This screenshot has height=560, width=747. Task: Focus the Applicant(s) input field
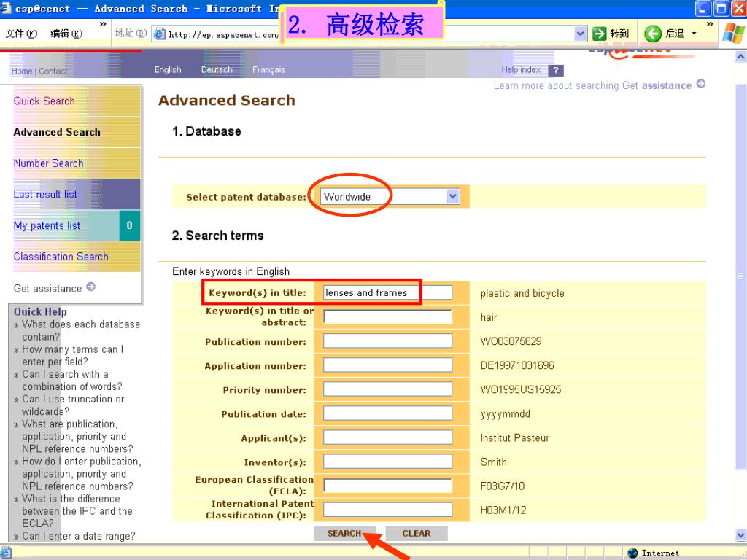tap(388, 437)
